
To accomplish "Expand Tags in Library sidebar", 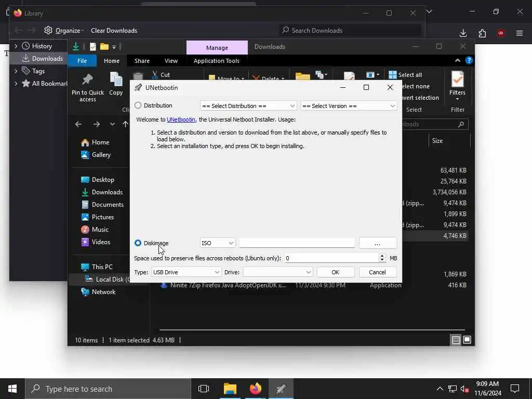I will click(16, 71).
